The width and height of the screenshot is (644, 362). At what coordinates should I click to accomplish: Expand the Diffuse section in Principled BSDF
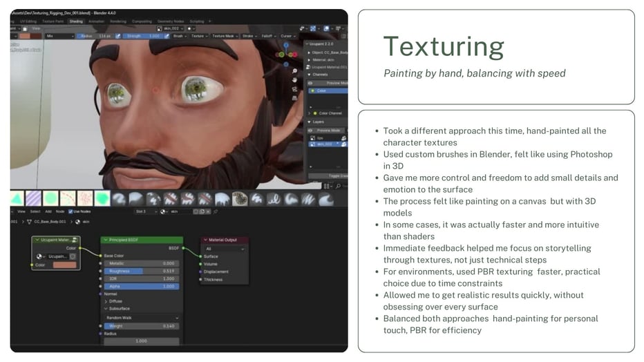pyautogui.click(x=106, y=301)
